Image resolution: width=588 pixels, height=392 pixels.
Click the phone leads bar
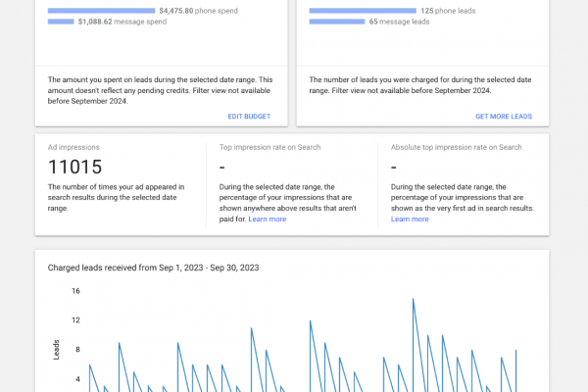(x=363, y=10)
